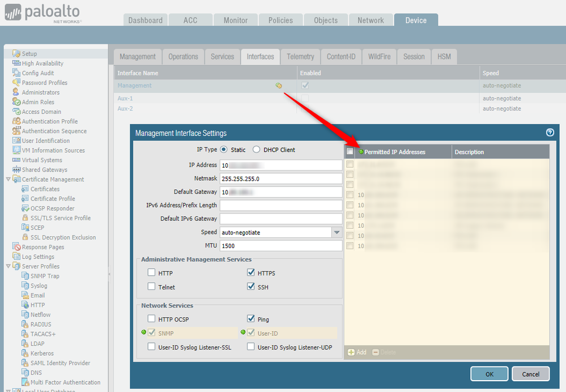This screenshot has width=566, height=392.
Task: Click the Password Profiles icon
Action: click(x=16, y=83)
